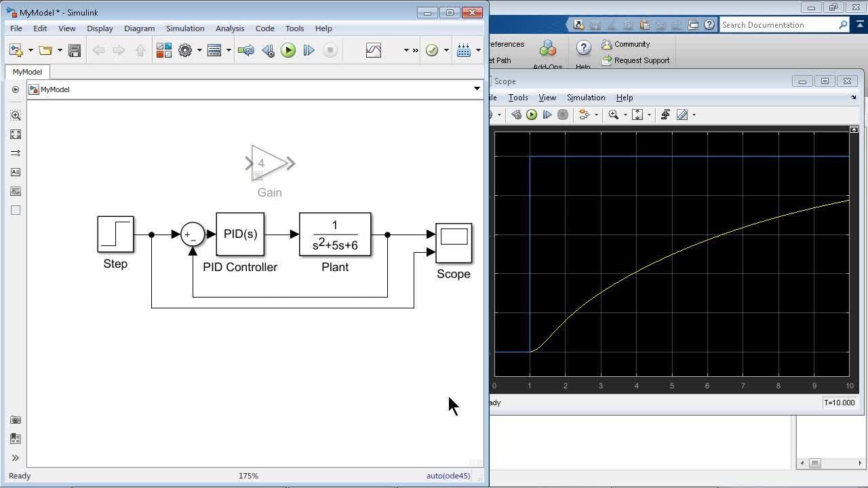
Task: Expand the MyModel path dropdown arrow
Action: tap(477, 89)
